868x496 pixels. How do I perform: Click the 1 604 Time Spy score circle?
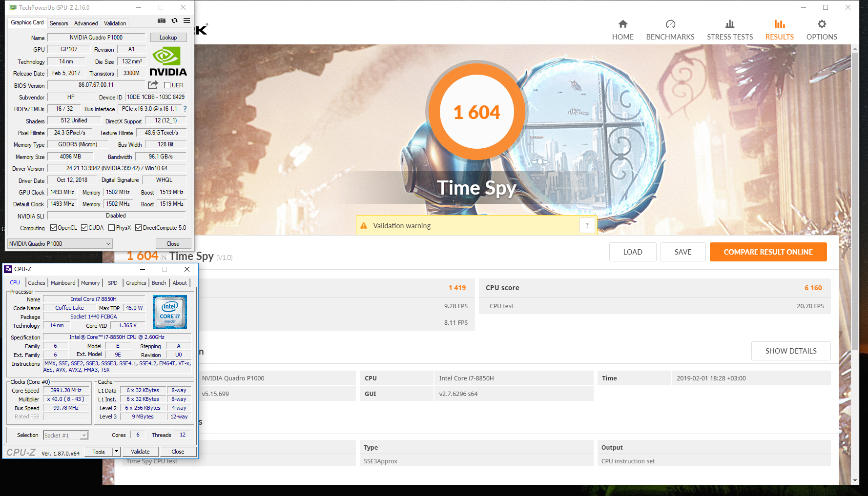[476, 112]
